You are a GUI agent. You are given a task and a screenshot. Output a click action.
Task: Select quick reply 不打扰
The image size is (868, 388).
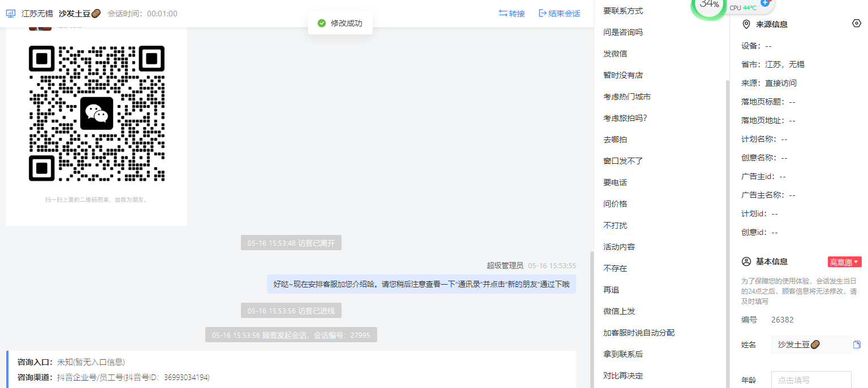[615, 225]
